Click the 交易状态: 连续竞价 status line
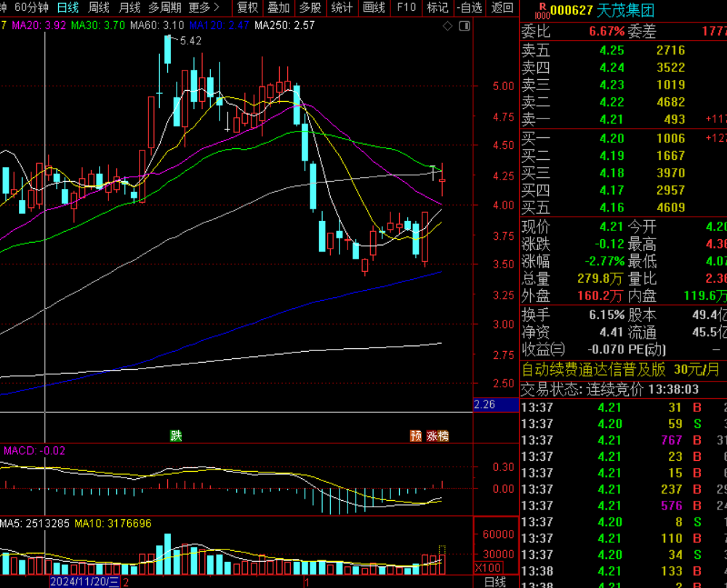Viewport: 727px width, 588px height. [x=610, y=390]
